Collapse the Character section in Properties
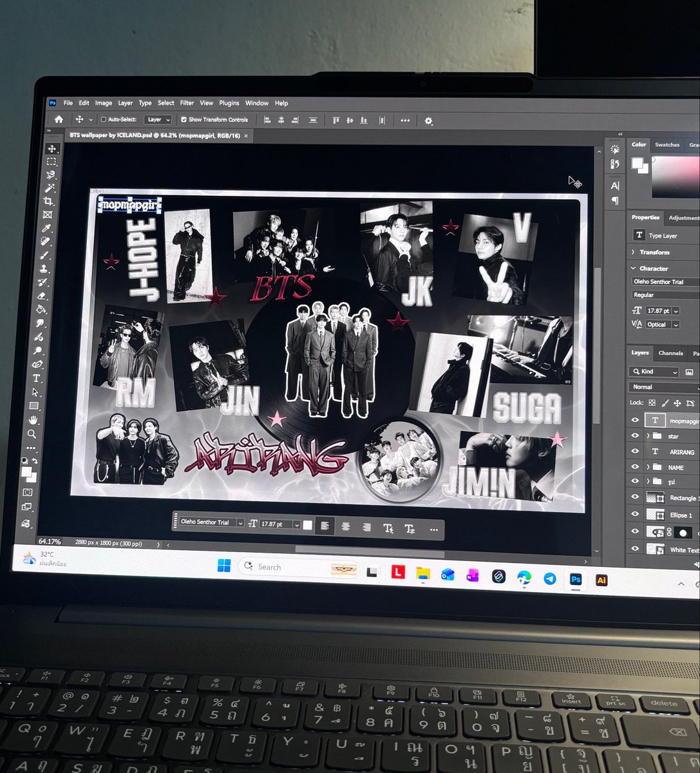The width and height of the screenshot is (700, 773). 634,268
